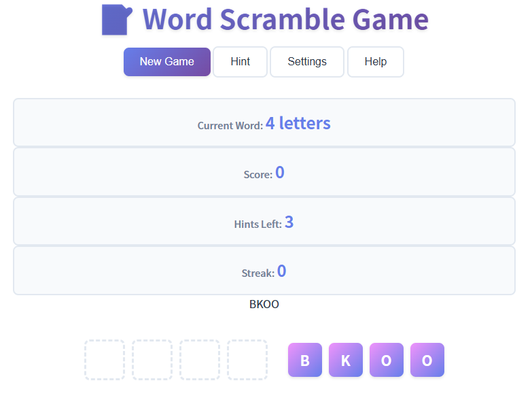This screenshot has height=400, width=532.
Task: Click the Current Word label
Action: click(230, 126)
